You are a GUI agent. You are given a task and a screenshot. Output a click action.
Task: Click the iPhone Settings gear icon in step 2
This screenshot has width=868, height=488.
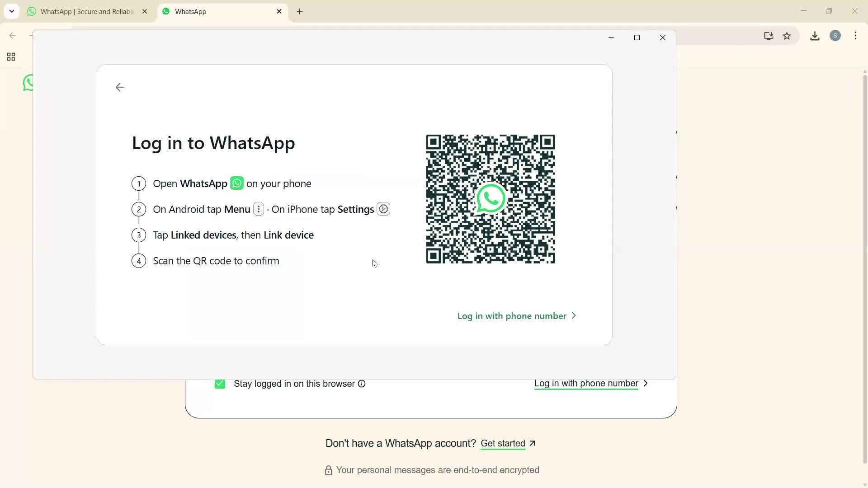click(383, 209)
